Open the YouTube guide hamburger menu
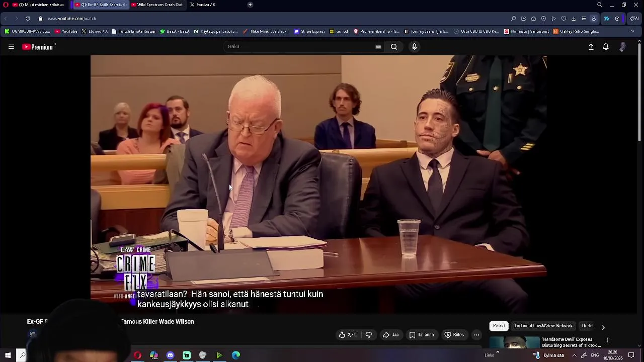The width and height of the screenshot is (644, 362). (11, 47)
